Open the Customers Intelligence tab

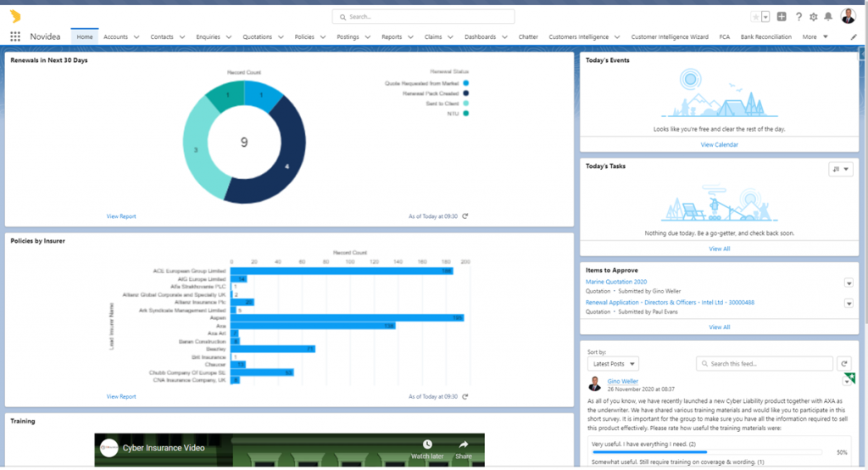[x=578, y=37]
